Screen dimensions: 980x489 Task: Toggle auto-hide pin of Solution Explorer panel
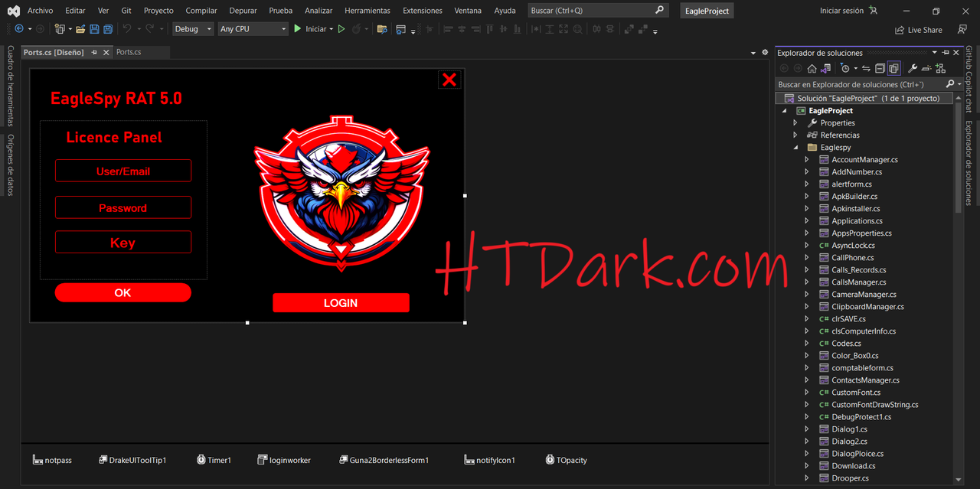tap(946, 53)
